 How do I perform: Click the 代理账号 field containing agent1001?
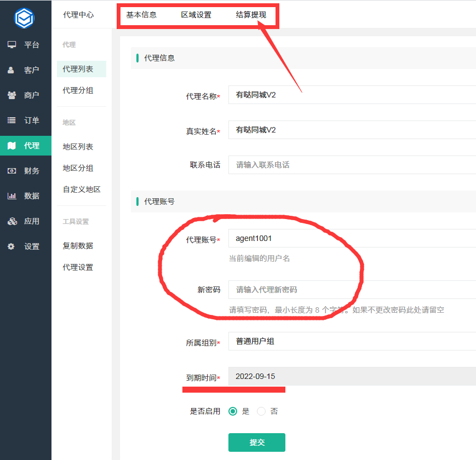(x=352, y=239)
